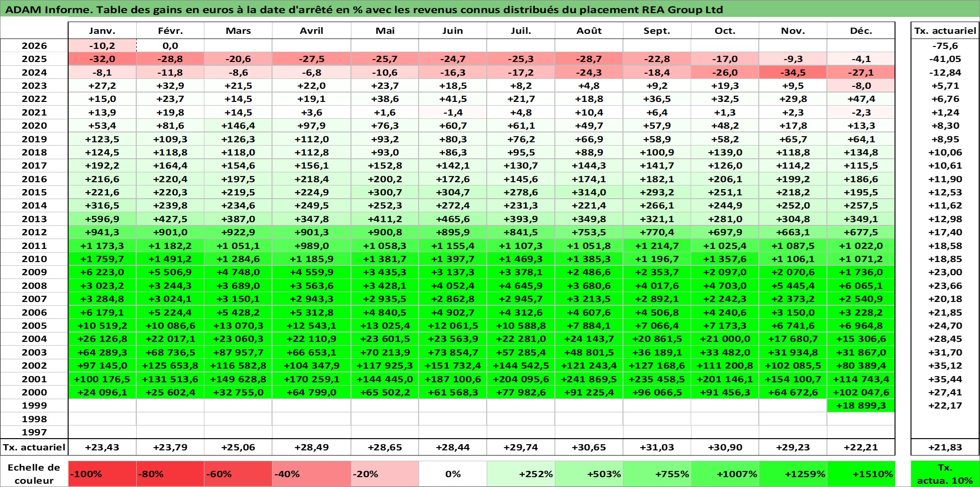Click the 2025 January value "-32,0"
The height and width of the screenshot is (487, 980).
pos(102,59)
